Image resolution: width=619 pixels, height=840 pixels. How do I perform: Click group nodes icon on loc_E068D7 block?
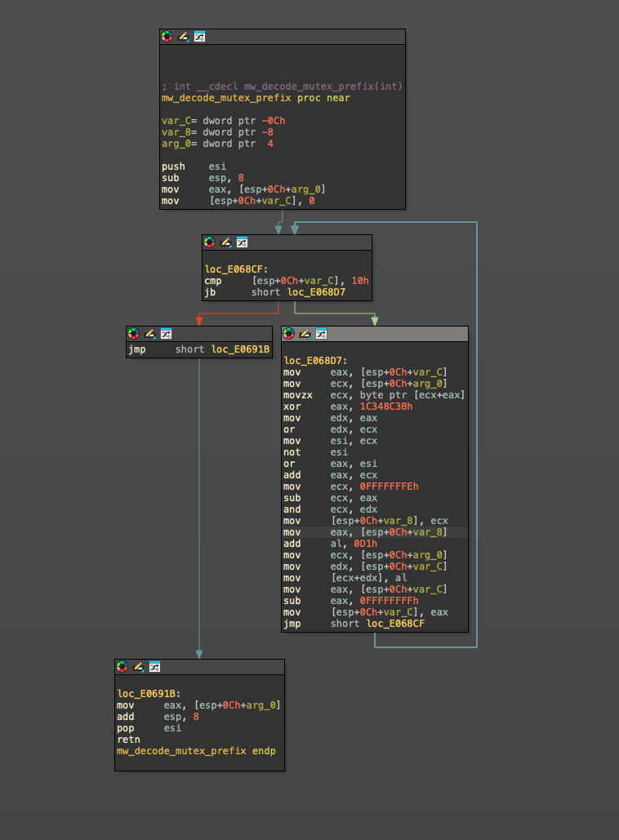[x=321, y=334]
